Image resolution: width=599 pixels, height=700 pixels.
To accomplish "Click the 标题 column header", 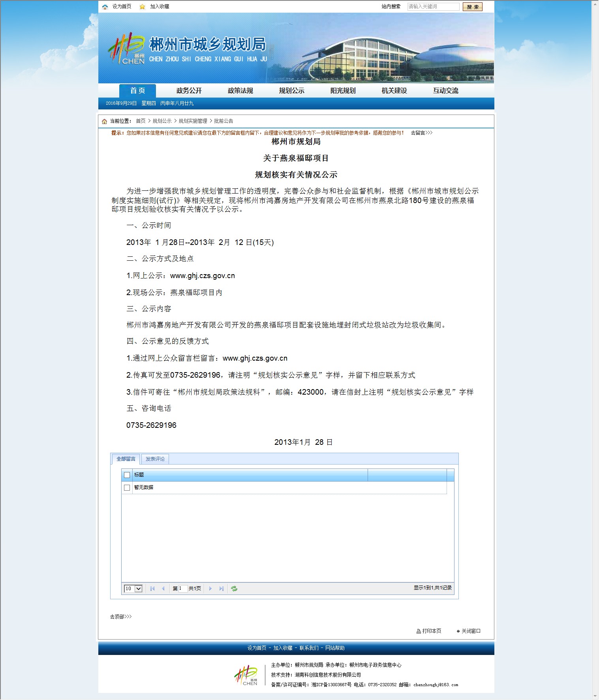I will point(250,475).
